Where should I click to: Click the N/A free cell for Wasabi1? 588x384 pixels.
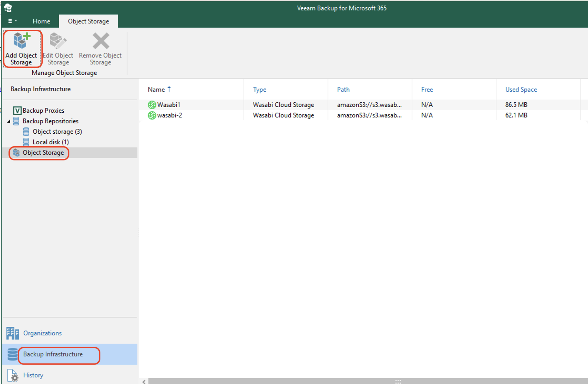click(427, 105)
